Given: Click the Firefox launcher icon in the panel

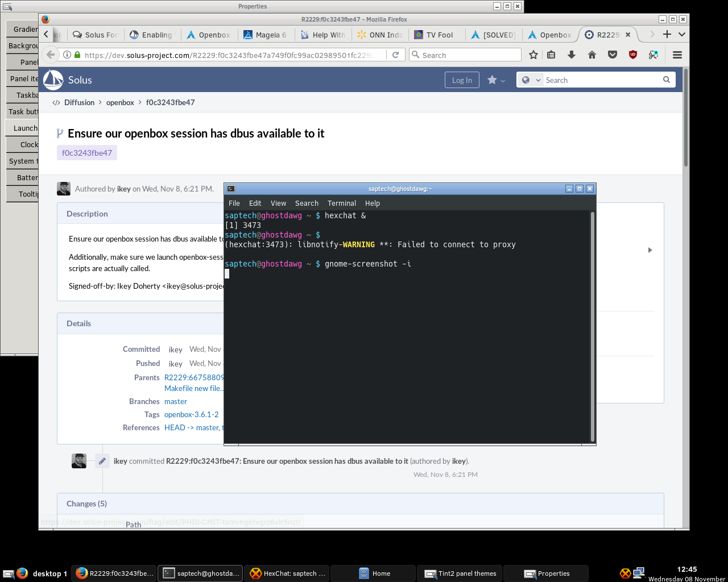Looking at the screenshot, I should point(22,573).
